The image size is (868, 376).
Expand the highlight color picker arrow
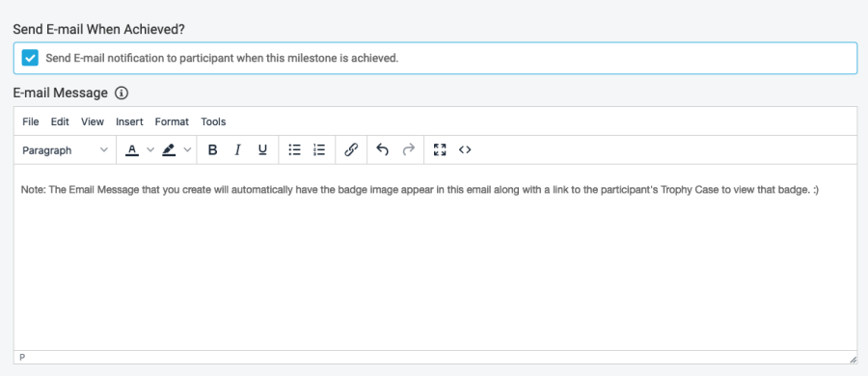click(x=186, y=150)
